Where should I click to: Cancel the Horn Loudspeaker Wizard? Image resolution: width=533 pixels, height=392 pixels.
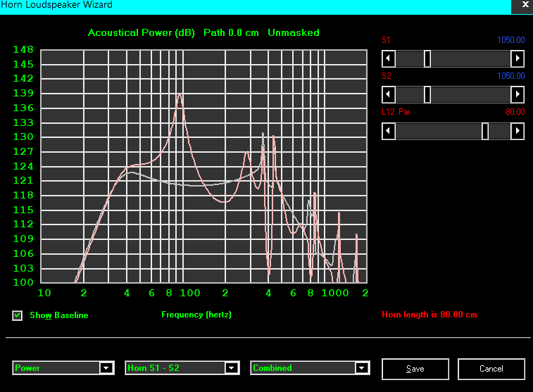(x=491, y=369)
